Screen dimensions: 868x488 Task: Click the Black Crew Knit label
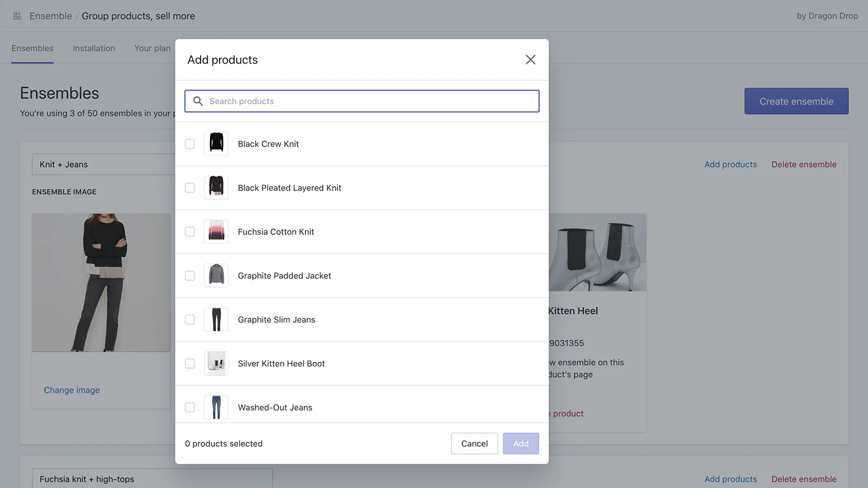click(268, 144)
